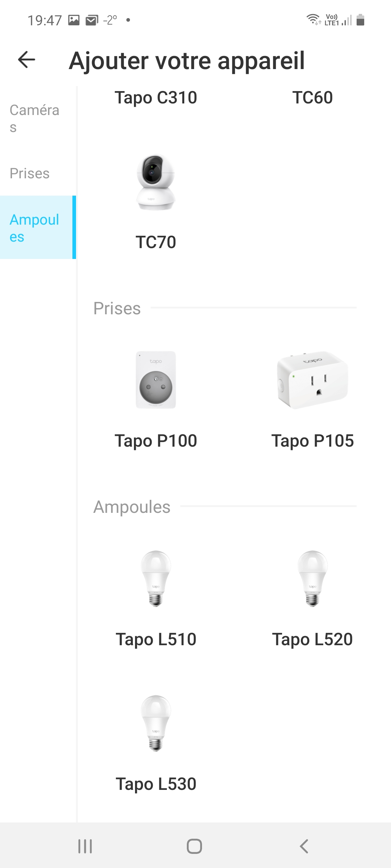Image resolution: width=391 pixels, height=868 pixels.
Task: Tap the Tapo P105 name text
Action: click(x=312, y=441)
